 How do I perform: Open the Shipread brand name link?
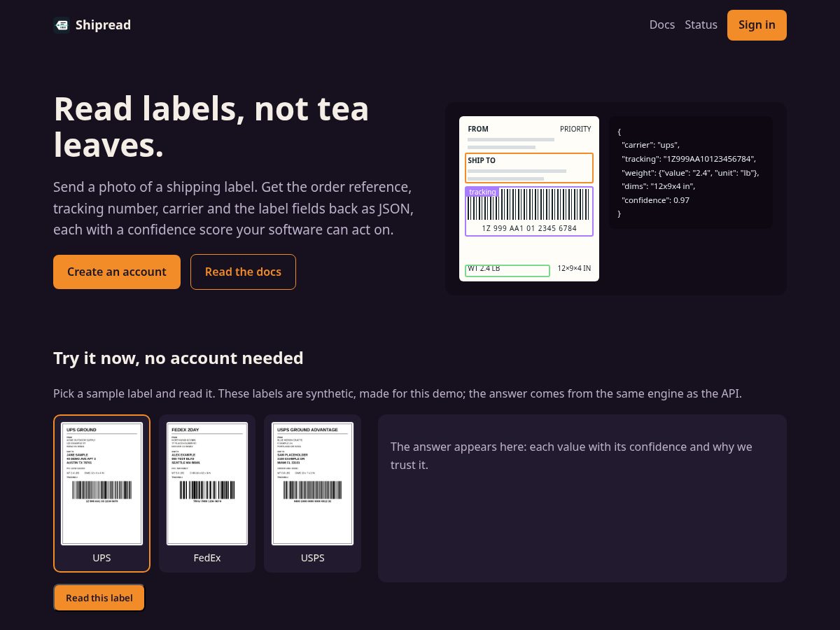coord(103,25)
